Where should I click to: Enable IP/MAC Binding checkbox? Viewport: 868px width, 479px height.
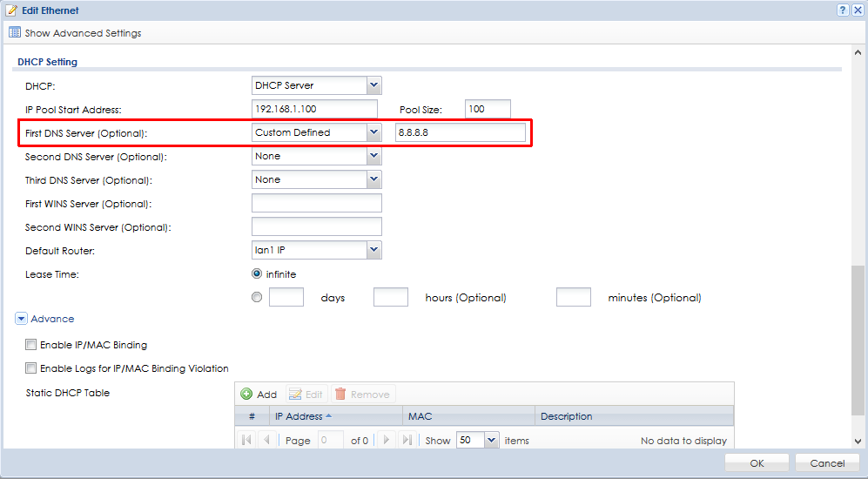pyautogui.click(x=31, y=345)
